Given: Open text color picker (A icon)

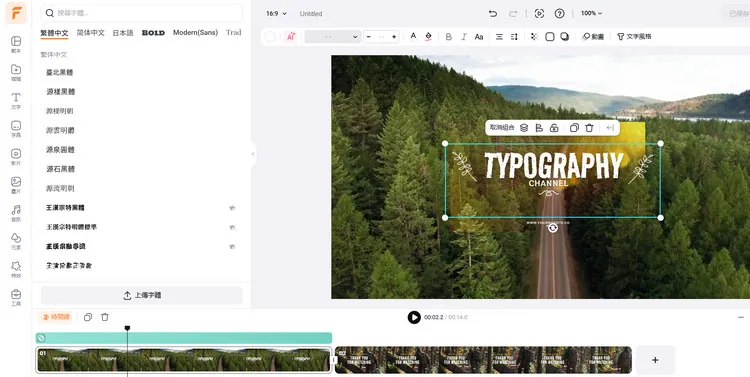Looking at the screenshot, I should (413, 36).
